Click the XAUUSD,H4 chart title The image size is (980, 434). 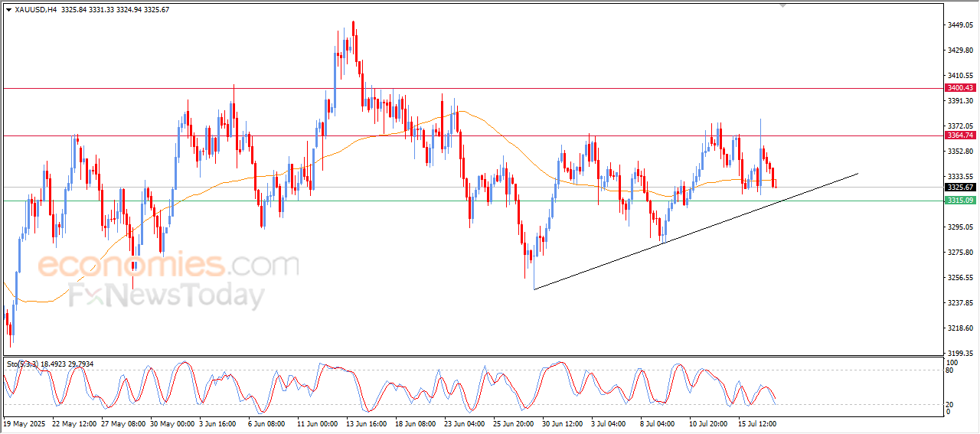[36, 9]
